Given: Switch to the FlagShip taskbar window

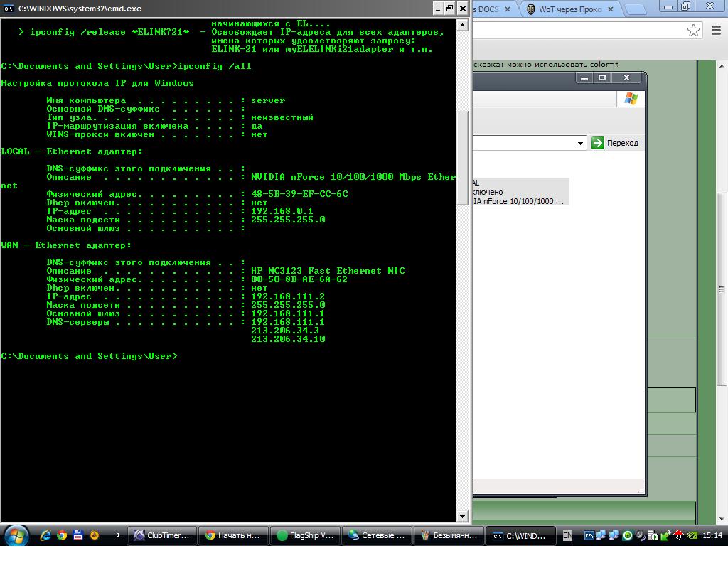Looking at the screenshot, I should click(x=304, y=535).
